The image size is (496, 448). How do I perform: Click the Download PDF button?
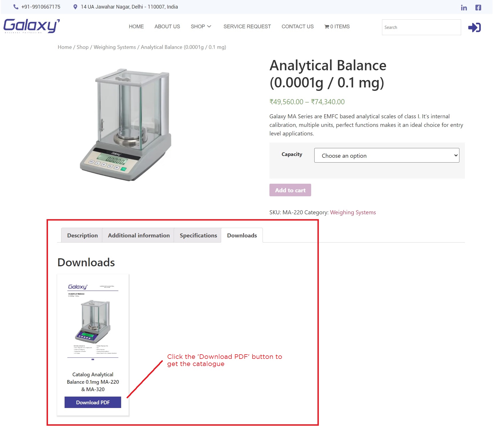[93, 402]
